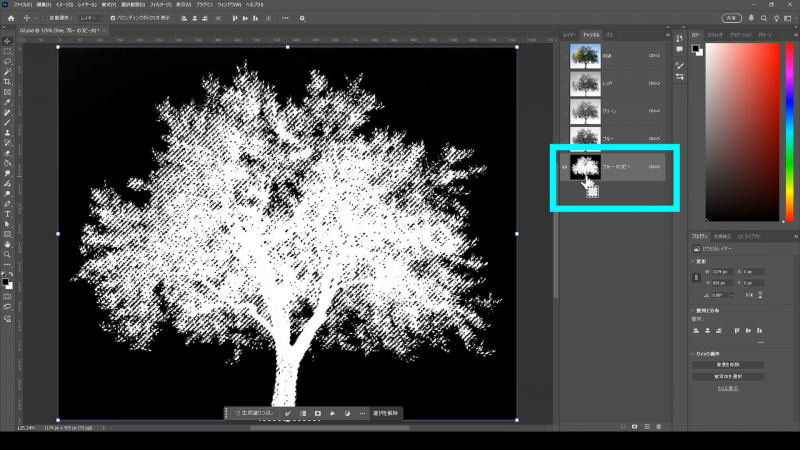Viewport: 800px width, 450px height.
Task: Uncheck the バウンディングボックスを表示 checkbox
Action: tap(112, 18)
